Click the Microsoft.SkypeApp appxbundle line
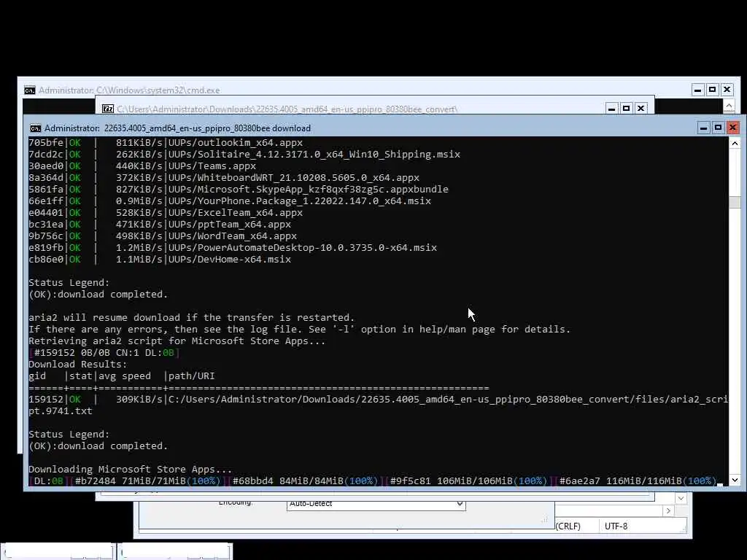The width and height of the screenshot is (747, 560). 239,189
